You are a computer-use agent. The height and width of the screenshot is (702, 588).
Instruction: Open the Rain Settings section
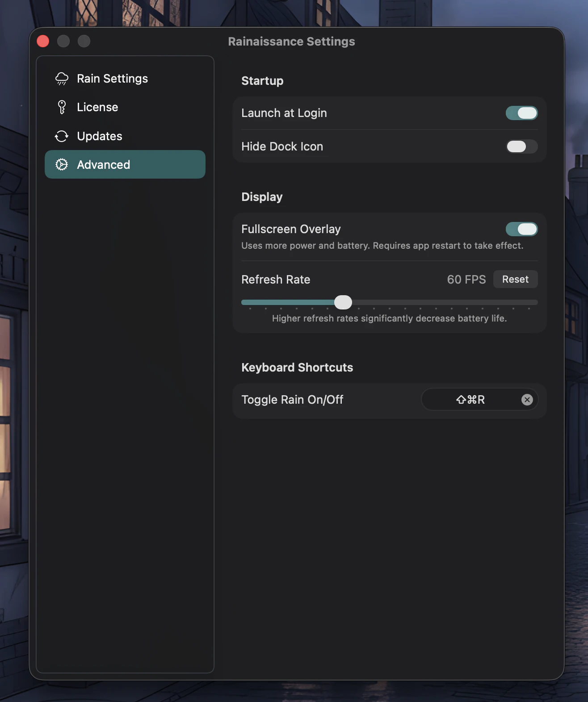112,79
